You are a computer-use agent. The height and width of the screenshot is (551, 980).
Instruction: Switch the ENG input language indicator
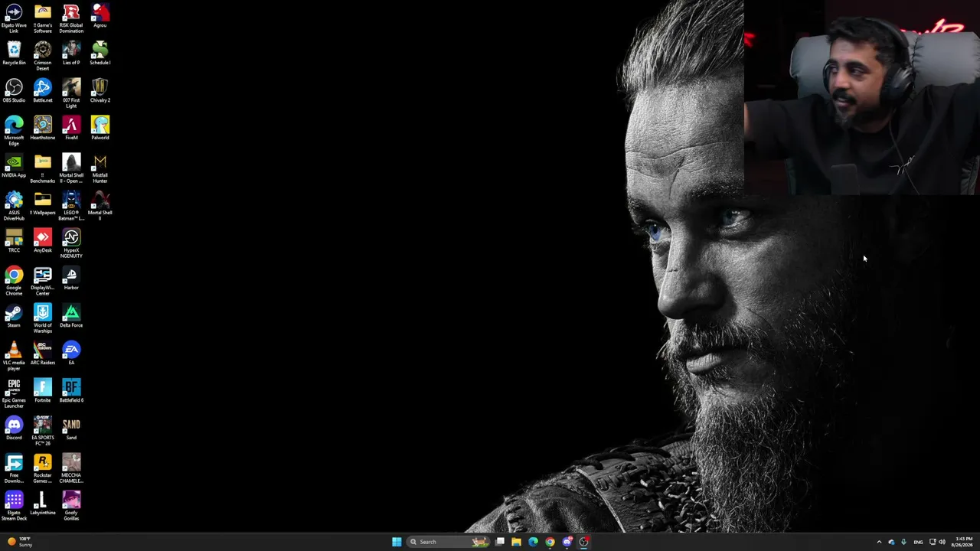pyautogui.click(x=918, y=542)
